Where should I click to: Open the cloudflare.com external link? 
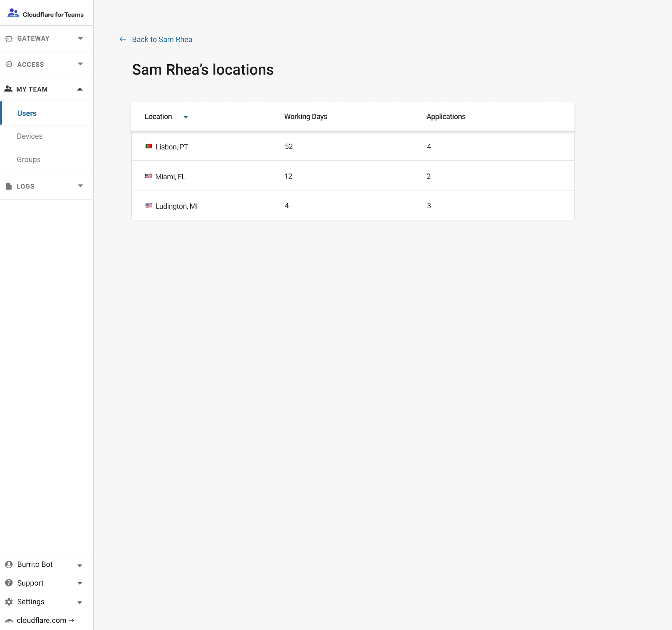tap(46, 620)
